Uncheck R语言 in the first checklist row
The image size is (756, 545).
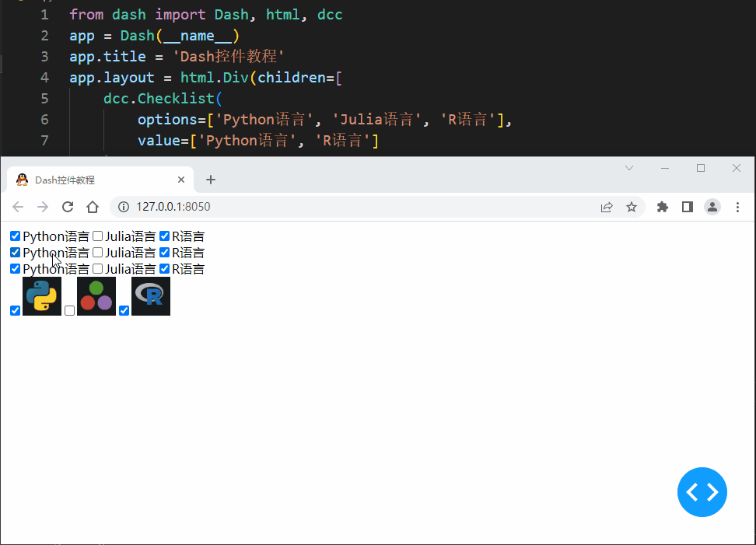[x=164, y=236]
